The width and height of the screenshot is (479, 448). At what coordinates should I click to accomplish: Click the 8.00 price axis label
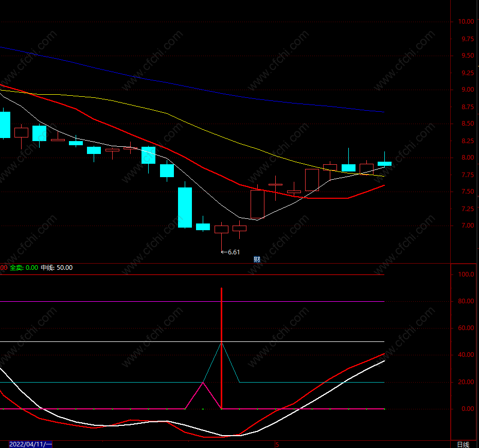pos(468,158)
